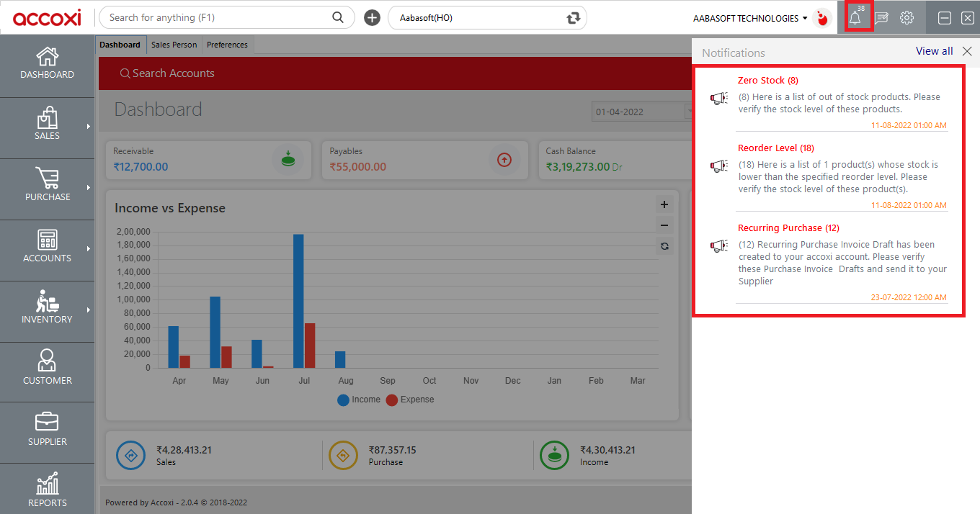This screenshot has width=980, height=514.
Task: Open the Zero Stock (8) notification
Action: (x=768, y=80)
